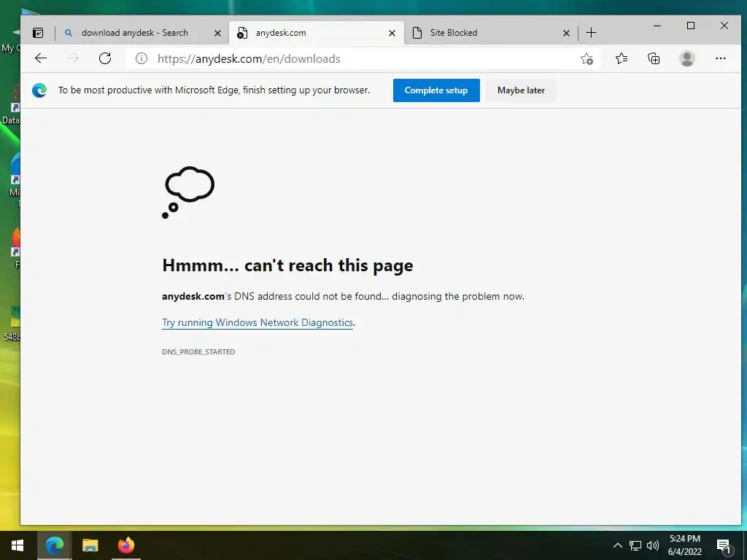
Task: Refresh the anydesk.com page
Action: click(105, 58)
